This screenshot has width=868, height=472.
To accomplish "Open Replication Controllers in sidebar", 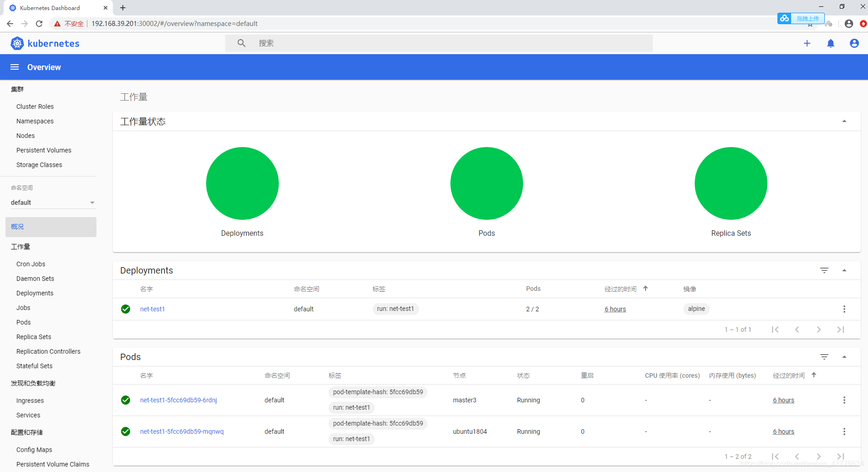I will click(x=48, y=351).
